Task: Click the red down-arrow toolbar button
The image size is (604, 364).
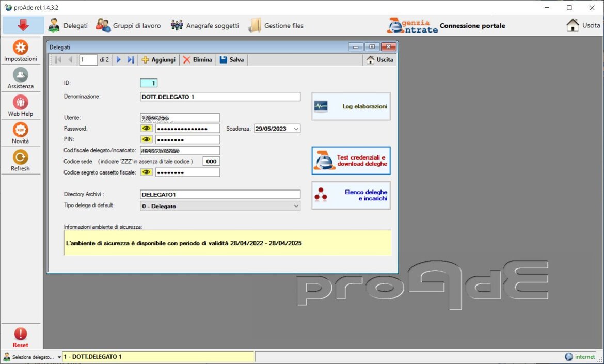Action: tap(23, 25)
